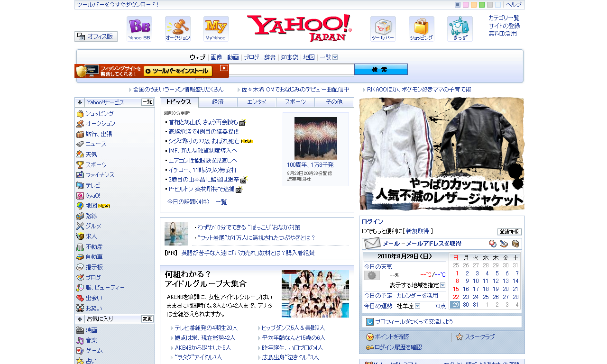Screen dimensions: 607x364
Task: Open the オークション gavel icon
Action: point(178,29)
